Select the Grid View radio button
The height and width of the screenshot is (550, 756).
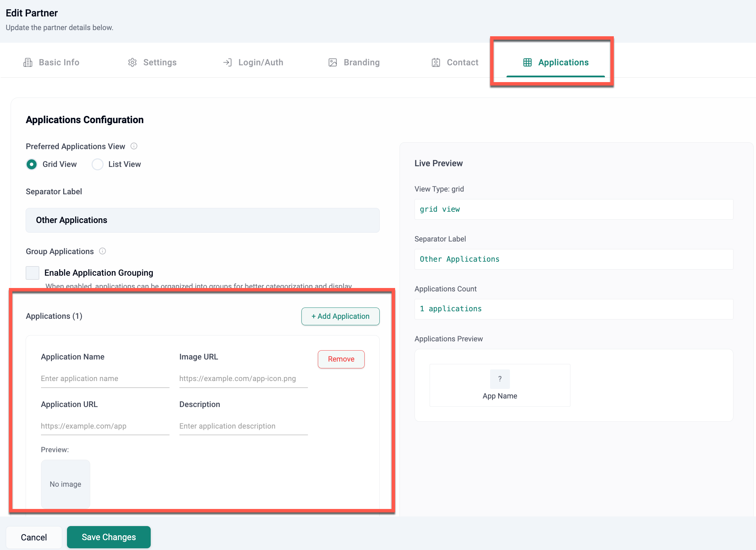[x=32, y=165]
